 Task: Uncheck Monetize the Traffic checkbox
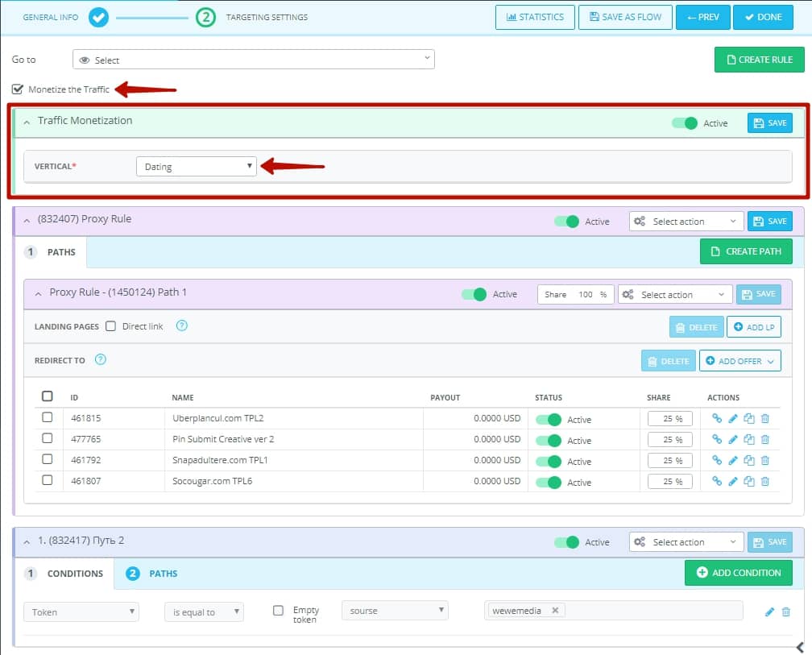[x=18, y=89]
